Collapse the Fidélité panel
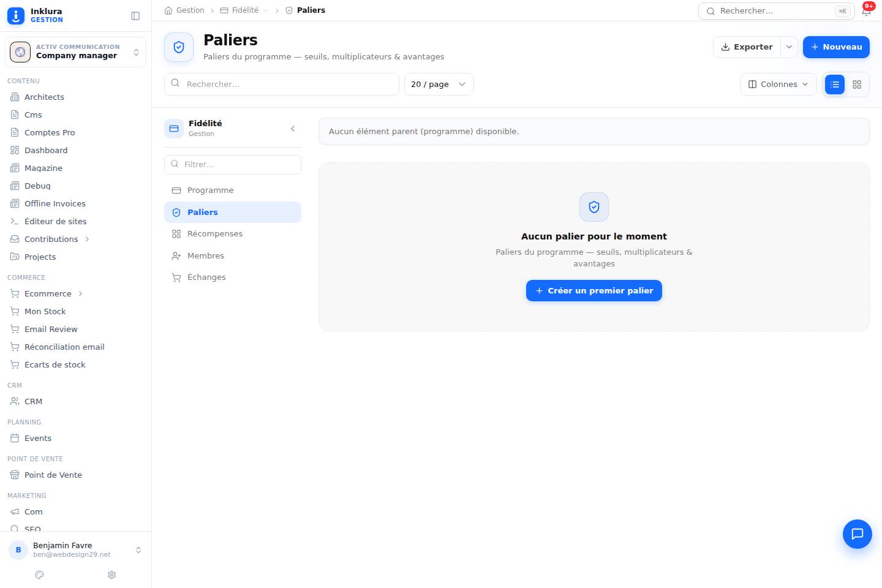Image resolution: width=882 pixels, height=588 pixels. 293,129
